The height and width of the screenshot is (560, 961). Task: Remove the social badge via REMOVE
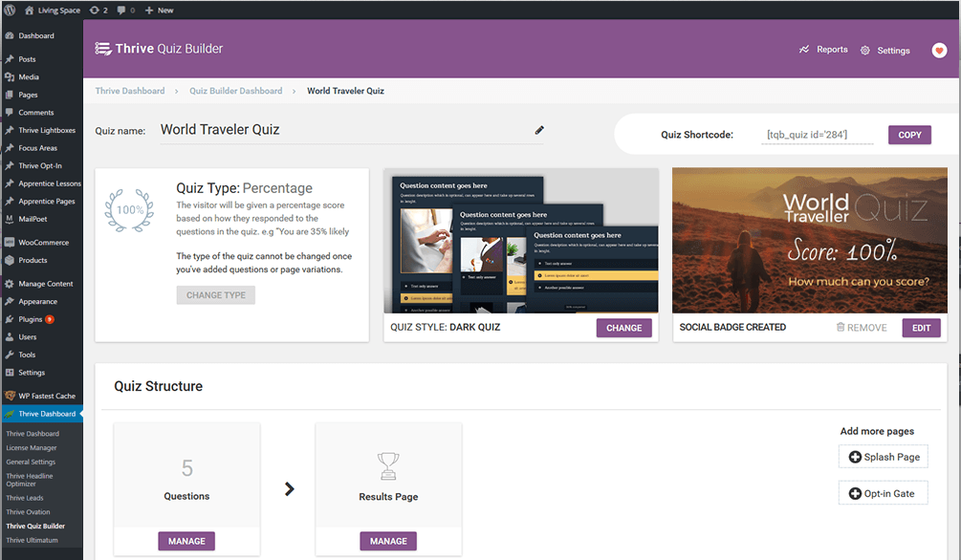tap(862, 328)
